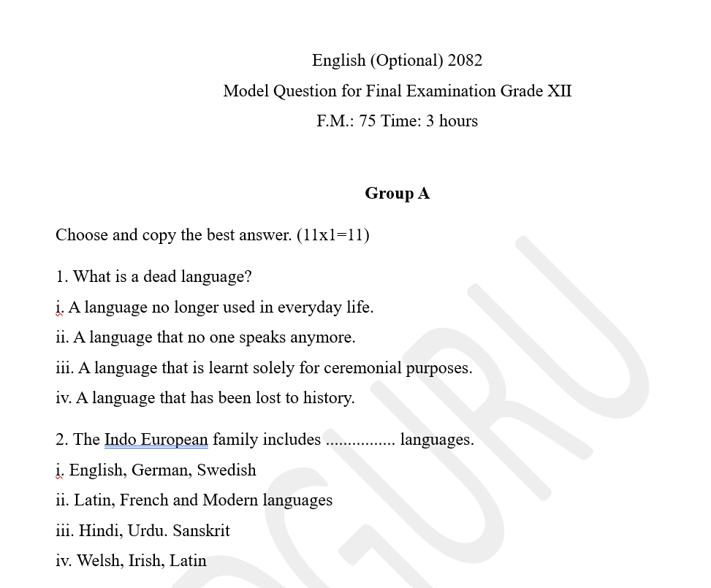Image resolution: width=711 pixels, height=588 pixels.
Task: Click option 'Welsh, Irish, Latin'
Action: point(141,561)
